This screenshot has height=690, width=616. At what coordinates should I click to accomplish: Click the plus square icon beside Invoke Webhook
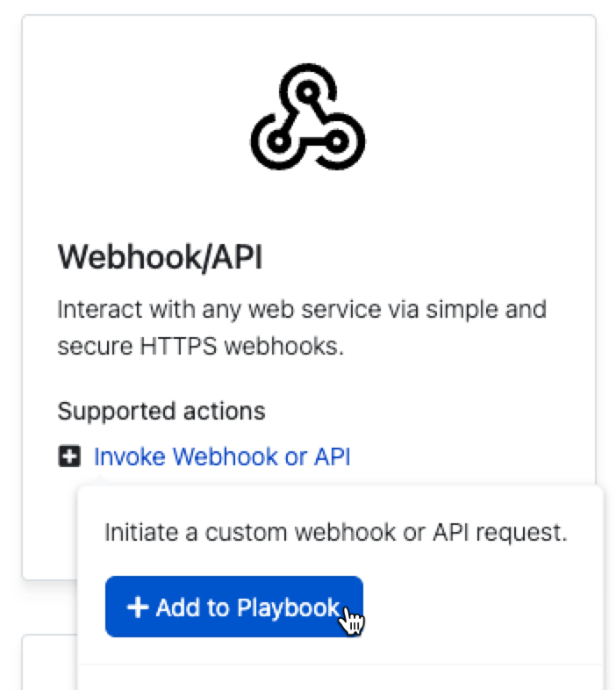tap(68, 456)
